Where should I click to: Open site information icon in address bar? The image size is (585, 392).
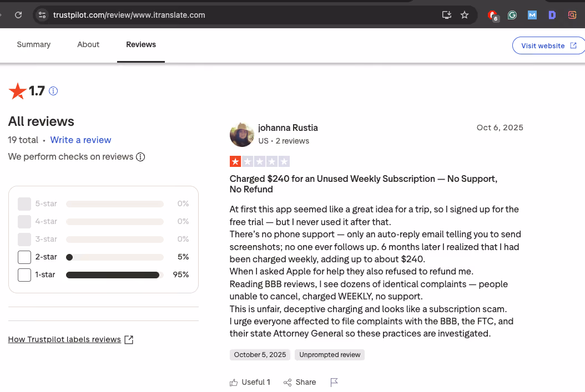point(42,15)
